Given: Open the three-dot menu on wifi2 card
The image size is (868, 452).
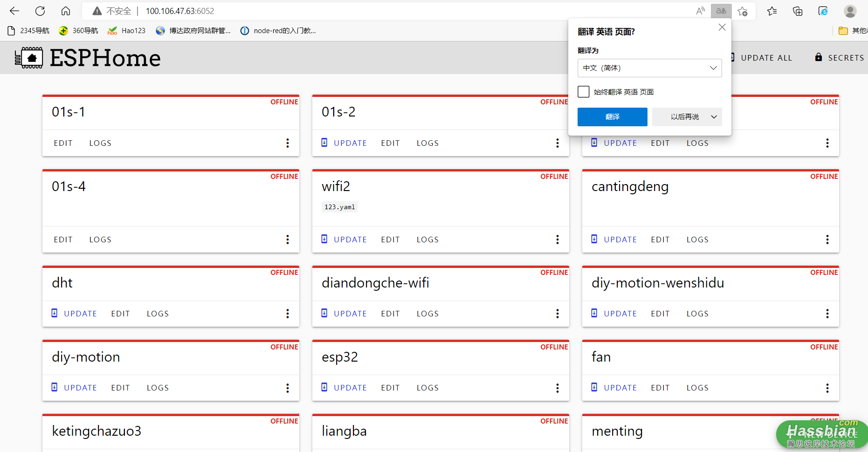Looking at the screenshot, I should coord(558,240).
